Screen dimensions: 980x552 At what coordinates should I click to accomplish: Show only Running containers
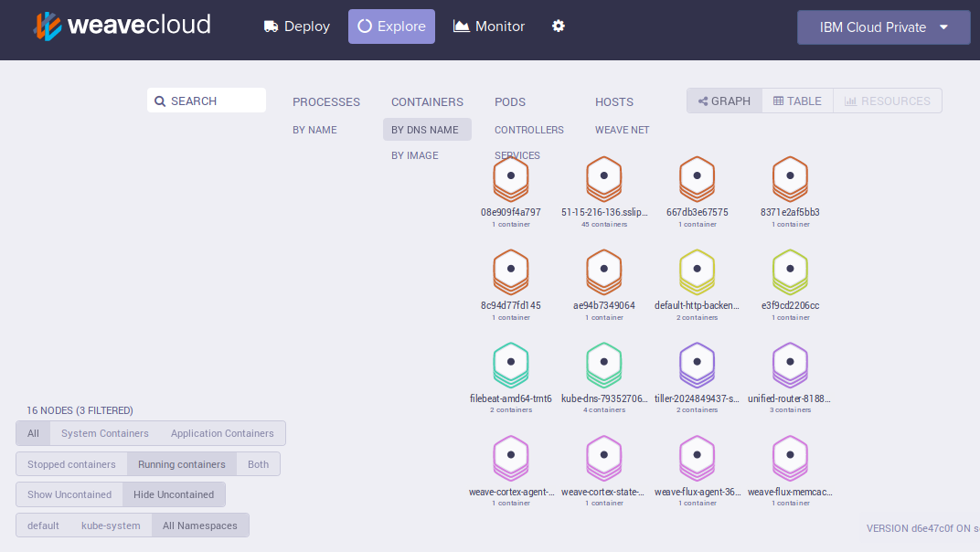point(181,464)
